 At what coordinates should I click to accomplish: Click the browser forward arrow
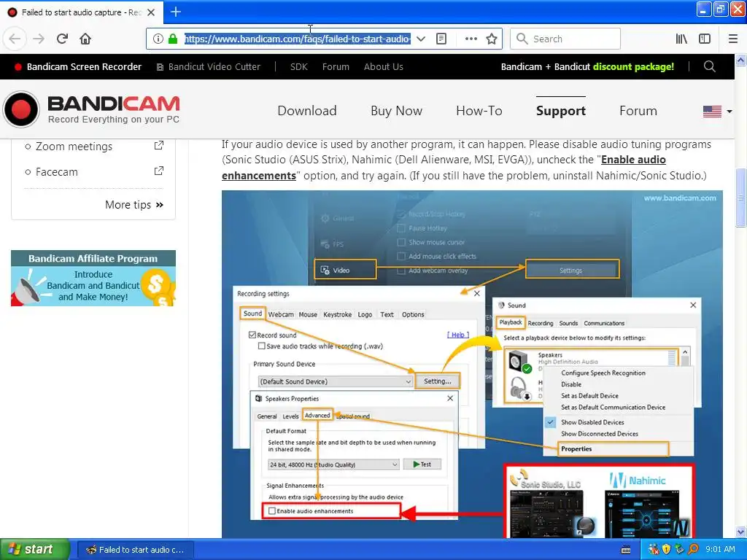[39, 39]
